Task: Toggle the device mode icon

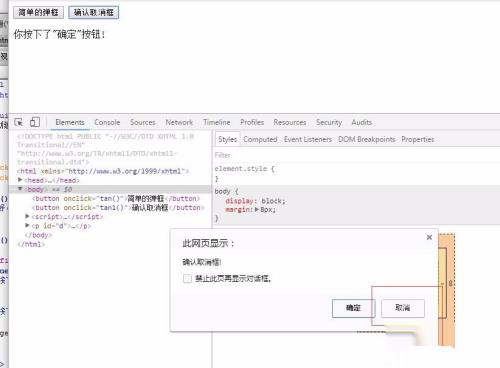Action: 35,122
